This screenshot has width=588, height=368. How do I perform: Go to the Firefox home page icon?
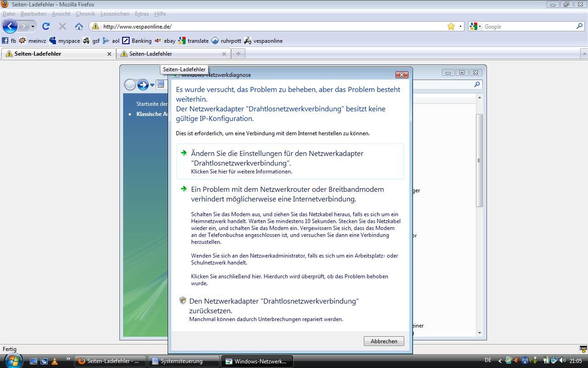click(x=79, y=26)
